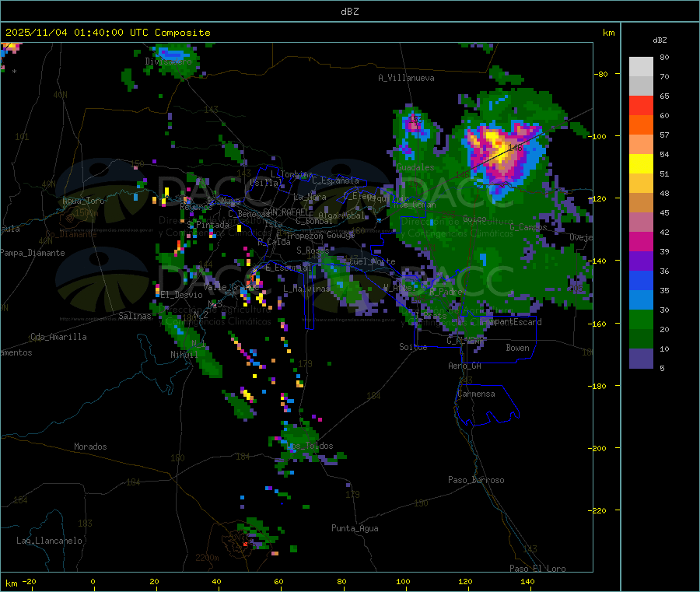The height and width of the screenshot is (592, 700).
Task: Click the 'R_Padre' map label
Action: pyautogui.click(x=446, y=292)
